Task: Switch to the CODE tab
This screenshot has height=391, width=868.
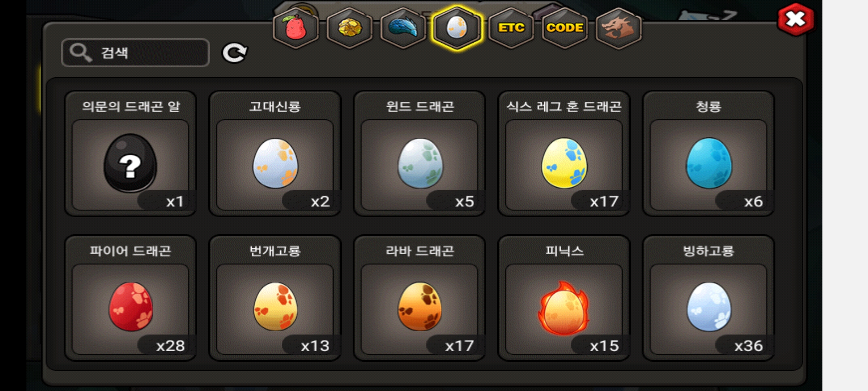Action: pos(565,28)
